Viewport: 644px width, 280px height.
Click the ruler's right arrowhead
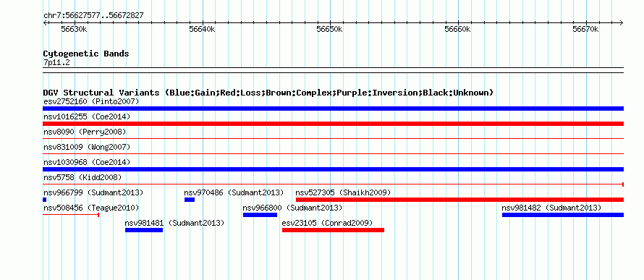(x=622, y=22)
